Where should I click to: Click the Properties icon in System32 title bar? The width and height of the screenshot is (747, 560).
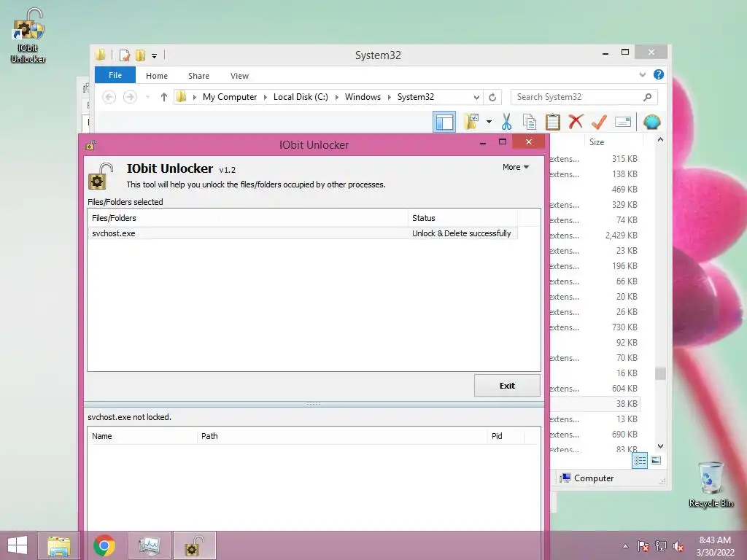[x=125, y=55]
